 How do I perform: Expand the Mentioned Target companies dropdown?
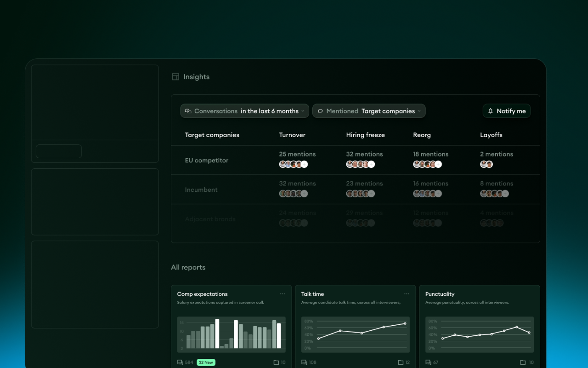[369, 111]
